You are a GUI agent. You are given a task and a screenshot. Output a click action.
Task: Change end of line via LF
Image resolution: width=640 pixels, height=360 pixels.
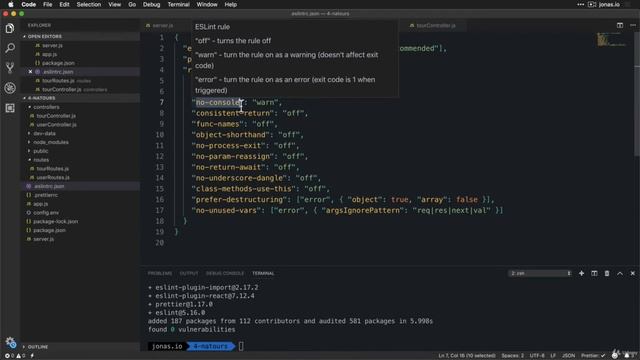[553, 356]
